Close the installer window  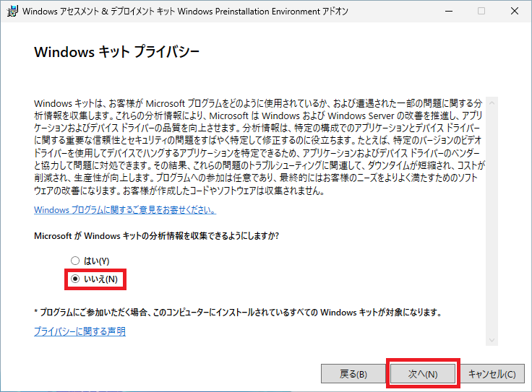tap(515, 11)
